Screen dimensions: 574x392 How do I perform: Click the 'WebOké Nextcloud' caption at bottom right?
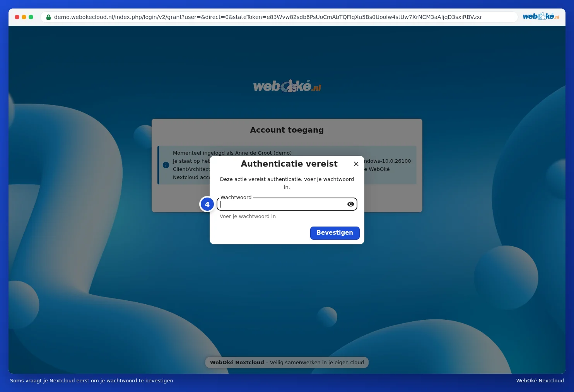tap(540, 380)
